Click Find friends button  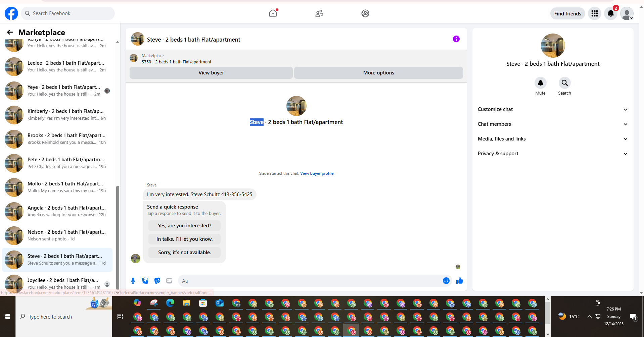pyautogui.click(x=567, y=13)
